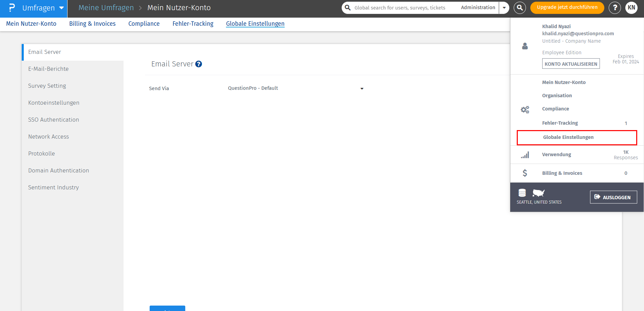Click Untitled - Company Name link

571,41
